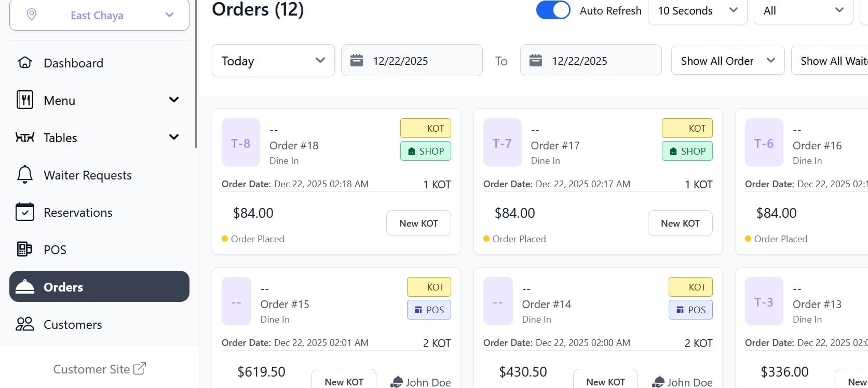Click the SHOP badge on Order #18
The width and height of the screenshot is (868, 388).
425,151
